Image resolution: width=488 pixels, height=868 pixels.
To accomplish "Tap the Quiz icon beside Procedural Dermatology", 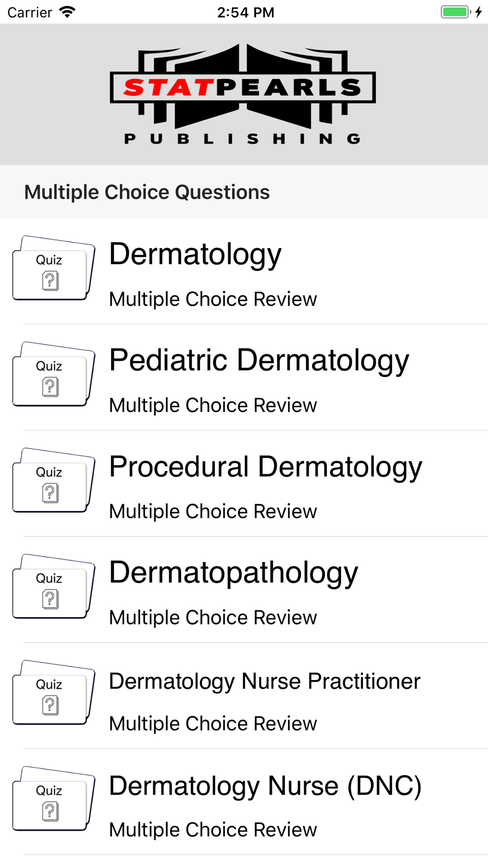I will coord(53,480).
